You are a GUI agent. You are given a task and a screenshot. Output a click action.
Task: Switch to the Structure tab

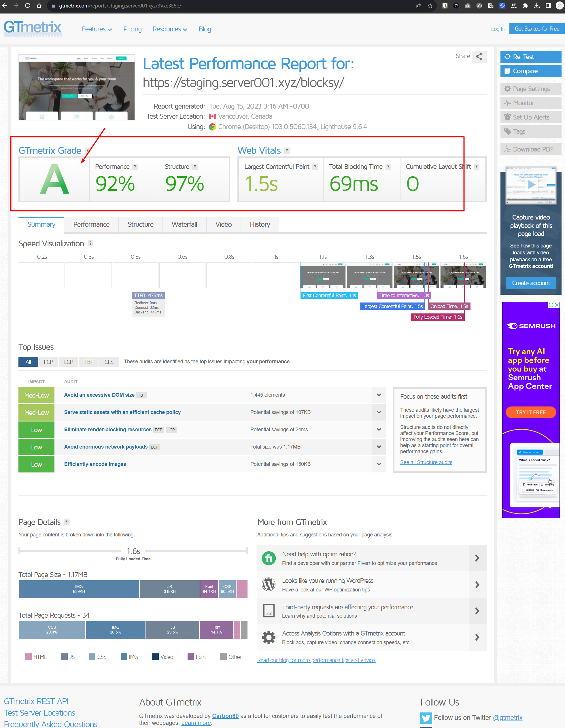(x=140, y=225)
